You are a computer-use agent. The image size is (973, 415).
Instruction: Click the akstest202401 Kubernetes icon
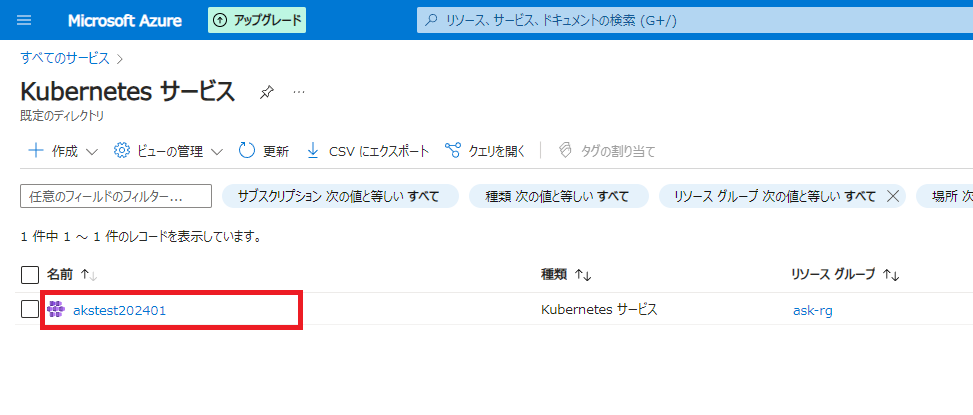(x=56, y=309)
